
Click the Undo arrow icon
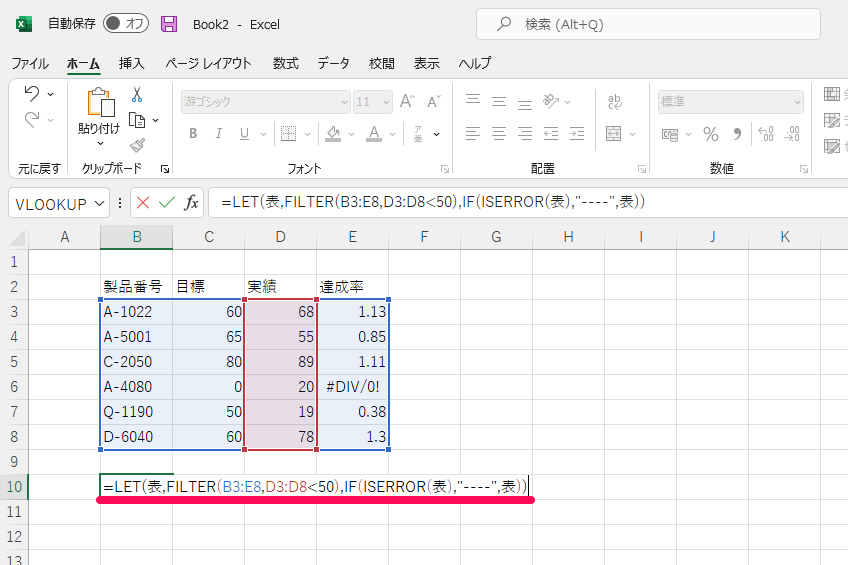32,94
